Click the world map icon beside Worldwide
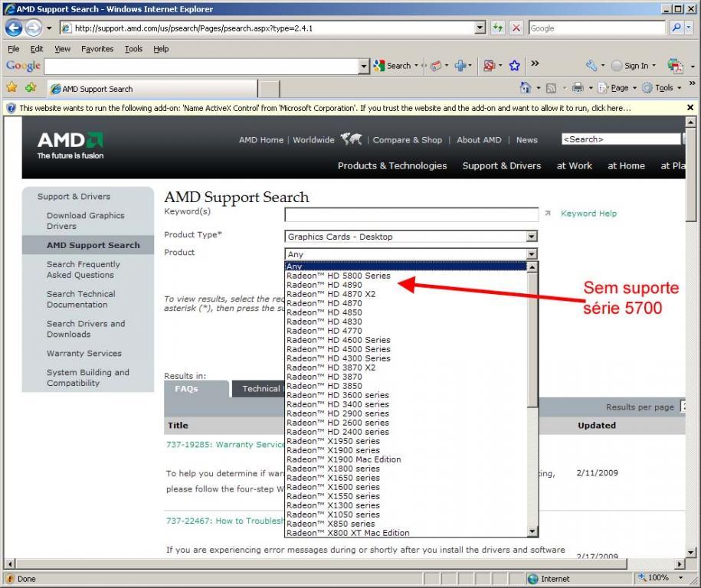This screenshot has width=701, height=588. point(352,139)
